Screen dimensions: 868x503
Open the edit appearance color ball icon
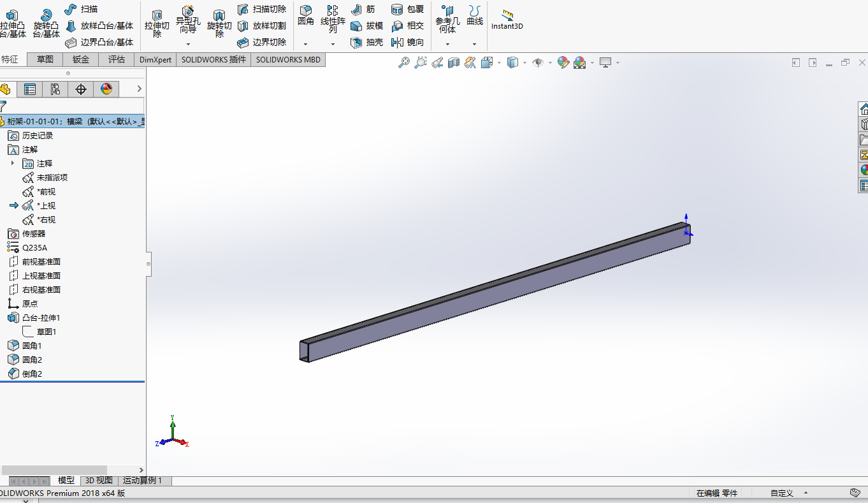(563, 62)
